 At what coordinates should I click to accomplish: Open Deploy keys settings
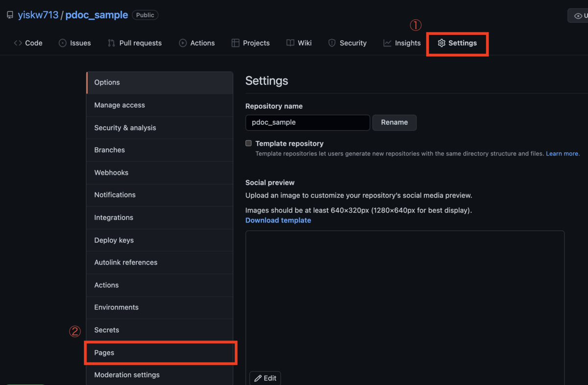pyautogui.click(x=114, y=240)
